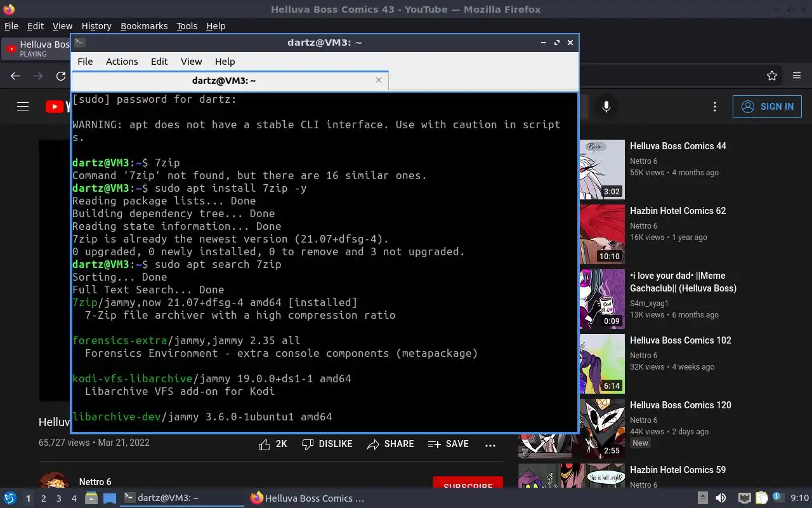Open Firefox Tools menu
The width and height of the screenshot is (812, 508).
(187, 26)
